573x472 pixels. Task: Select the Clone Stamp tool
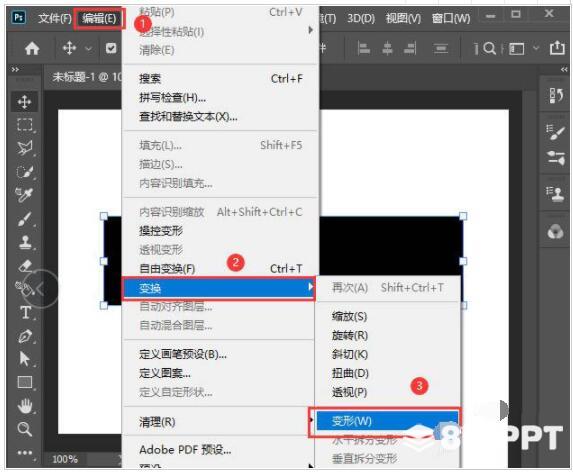pyautogui.click(x=24, y=241)
